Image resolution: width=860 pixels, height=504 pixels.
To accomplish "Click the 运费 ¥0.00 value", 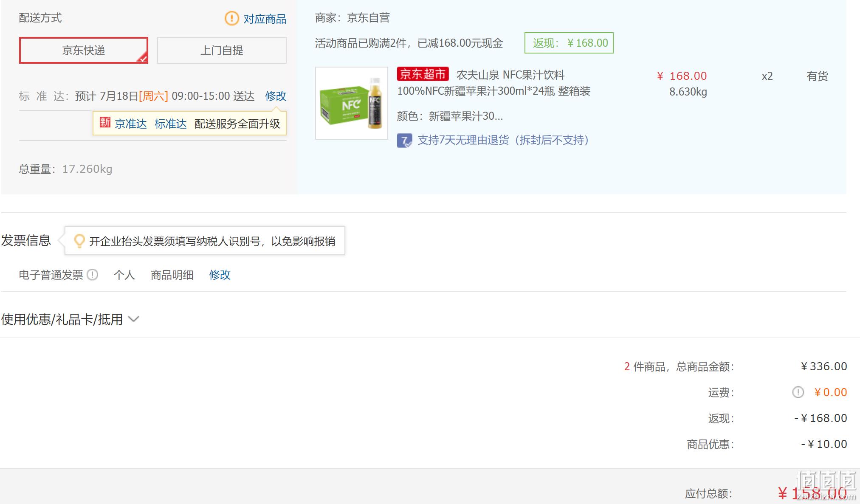I will pyautogui.click(x=830, y=392).
